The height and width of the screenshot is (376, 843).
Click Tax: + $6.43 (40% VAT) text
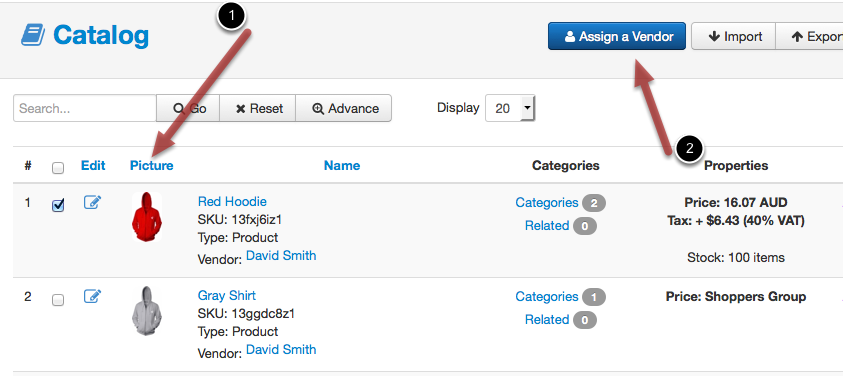pos(735,221)
